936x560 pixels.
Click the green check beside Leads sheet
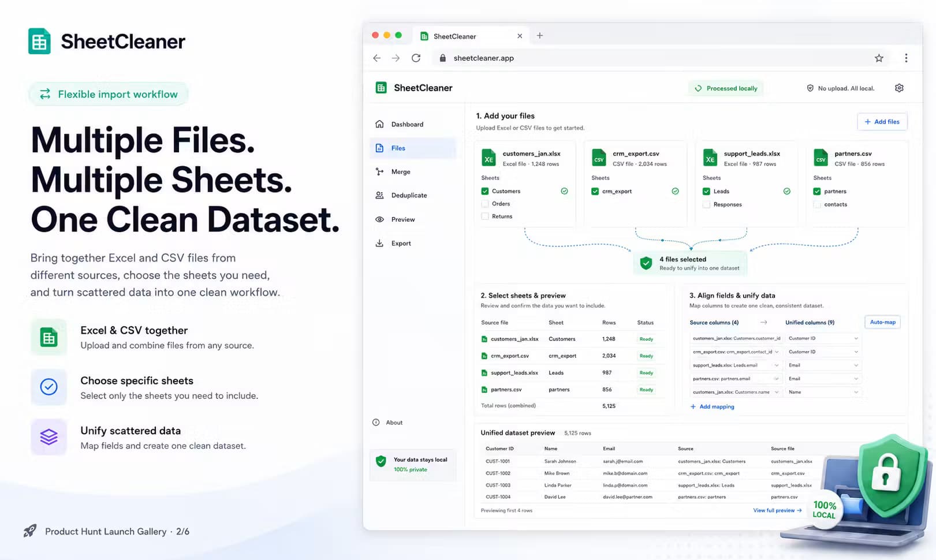(786, 191)
